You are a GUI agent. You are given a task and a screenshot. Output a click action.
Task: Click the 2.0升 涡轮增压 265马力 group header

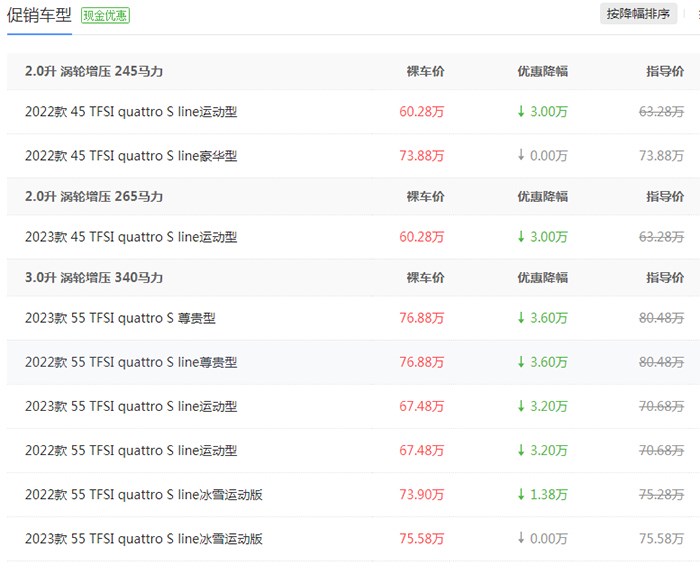(94, 196)
